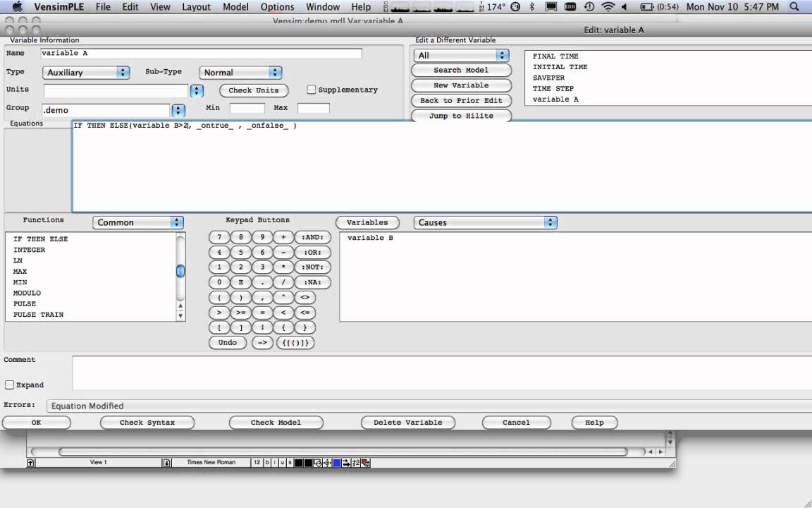Open the Layout menu
Viewport: 812px width, 508px height.
pyautogui.click(x=196, y=7)
